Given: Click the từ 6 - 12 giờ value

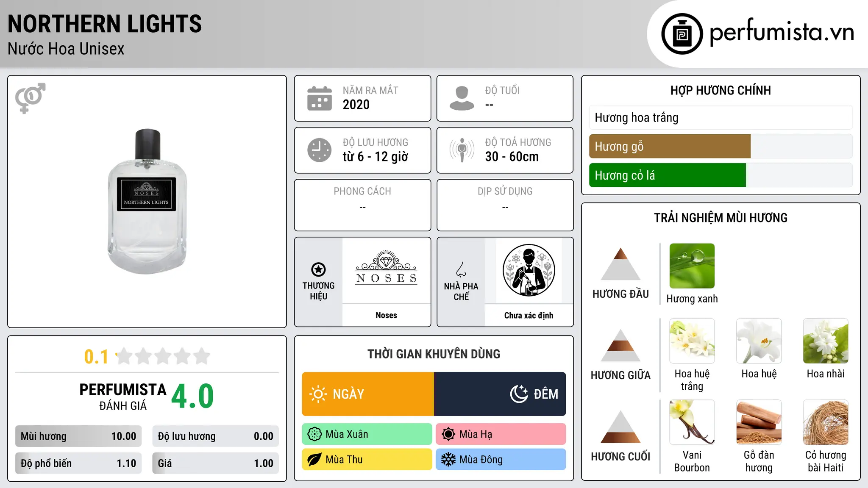Looking at the screenshot, I should point(376,157).
